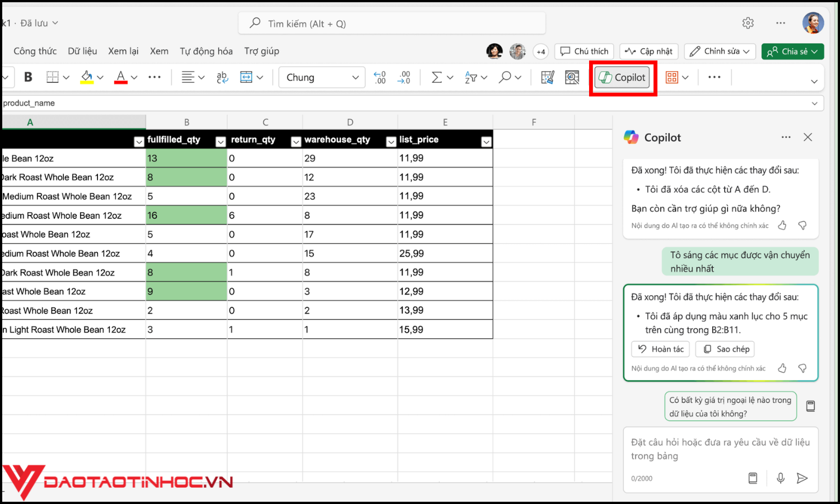Open the Trợ giúp menu tab
The width and height of the screenshot is (840, 504).
pos(262,51)
